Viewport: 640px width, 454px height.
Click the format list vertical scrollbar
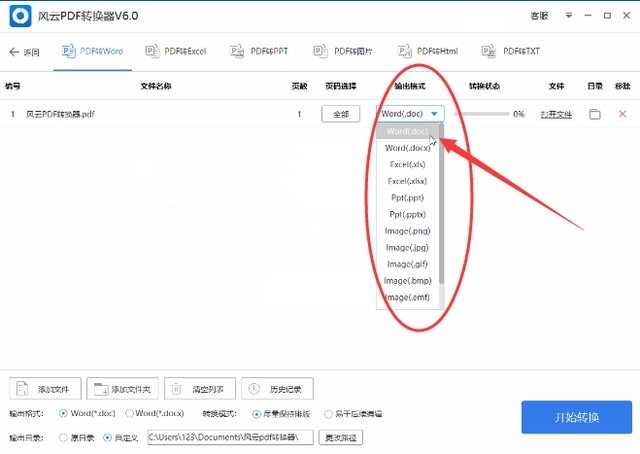pos(442,204)
